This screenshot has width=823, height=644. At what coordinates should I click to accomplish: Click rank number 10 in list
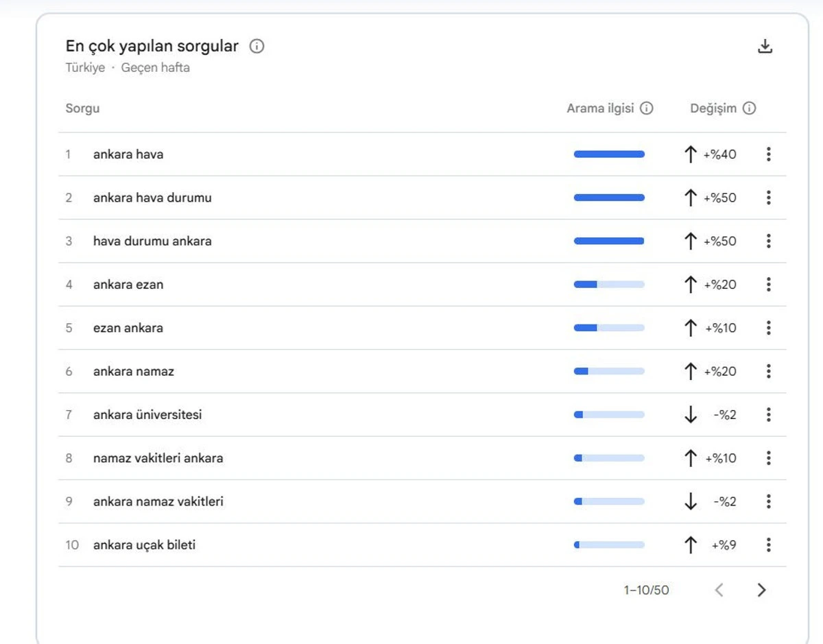72,545
